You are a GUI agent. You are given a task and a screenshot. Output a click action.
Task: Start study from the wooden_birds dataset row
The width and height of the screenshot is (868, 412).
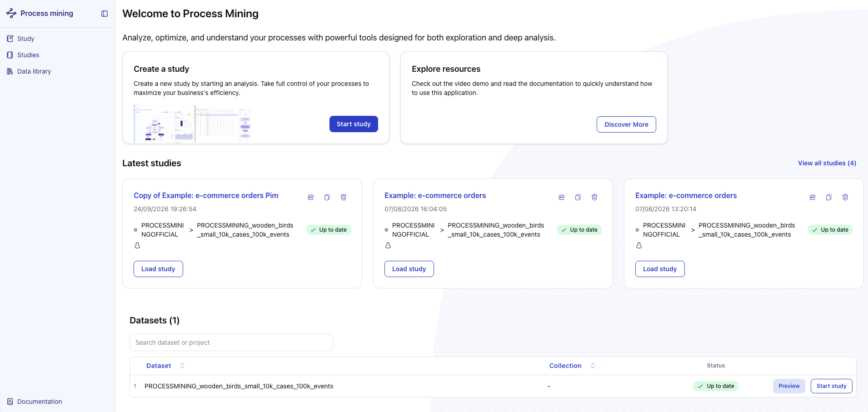pos(831,386)
